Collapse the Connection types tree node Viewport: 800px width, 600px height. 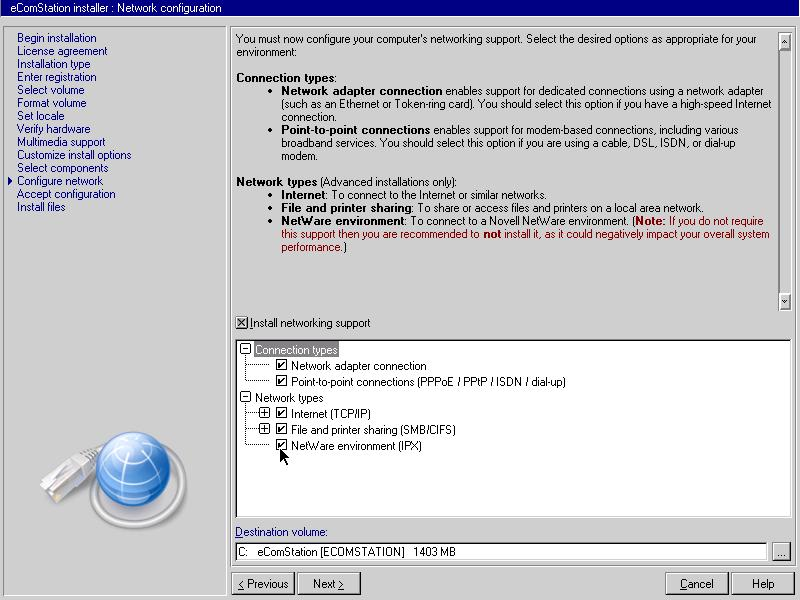pos(246,349)
